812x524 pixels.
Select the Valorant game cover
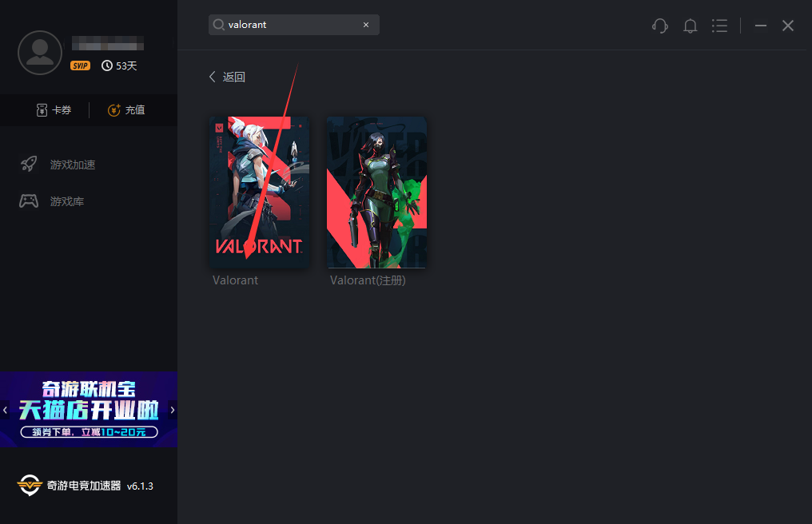260,192
